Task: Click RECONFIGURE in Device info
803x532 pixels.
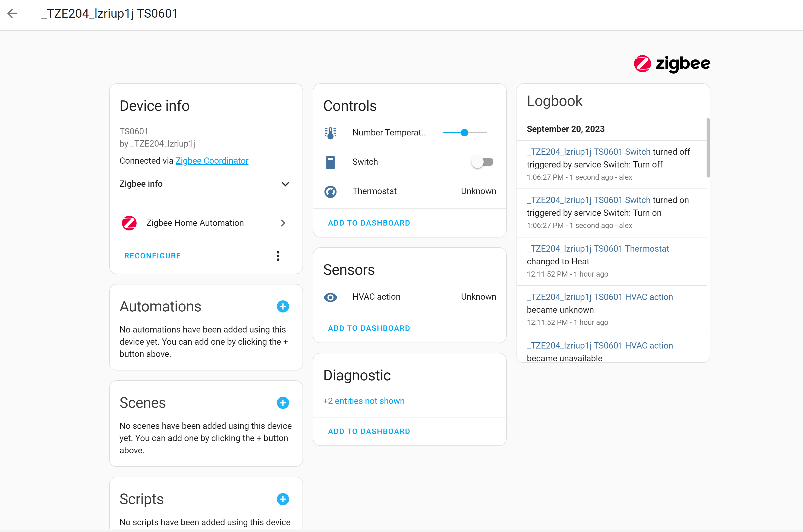Action: [x=152, y=256]
